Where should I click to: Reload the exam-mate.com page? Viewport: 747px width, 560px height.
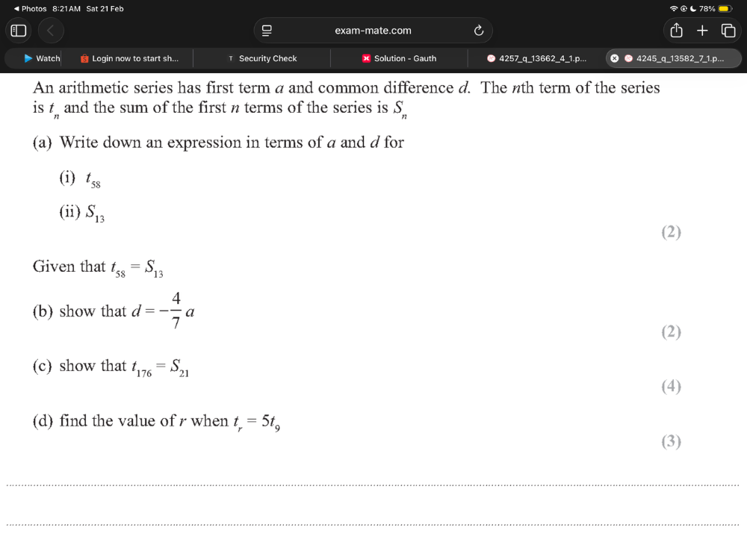[x=479, y=30]
